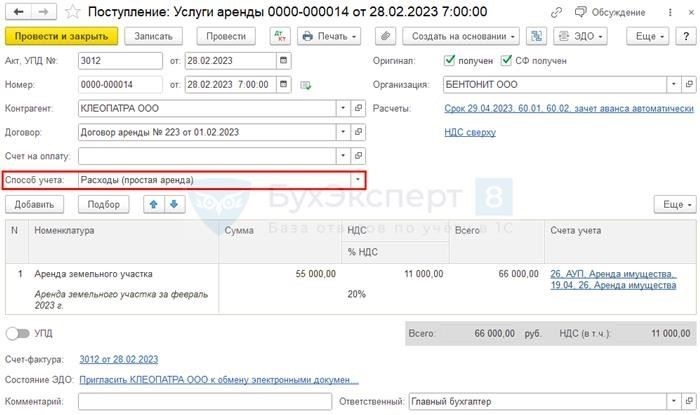The height and width of the screenshot is (415, 700).
Task: Select the 20% НДС rate cell
Action: coord(356,294)
